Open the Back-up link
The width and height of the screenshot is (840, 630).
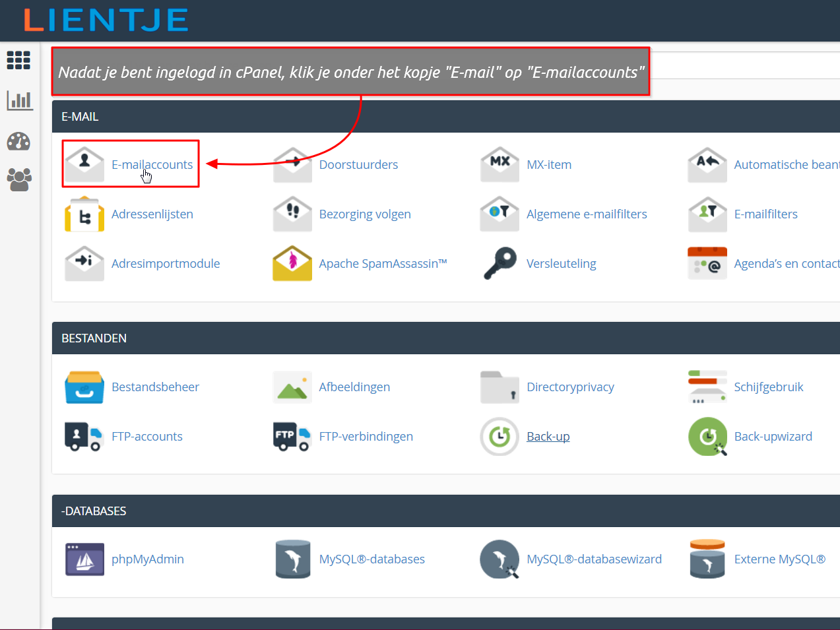(548, 436)
